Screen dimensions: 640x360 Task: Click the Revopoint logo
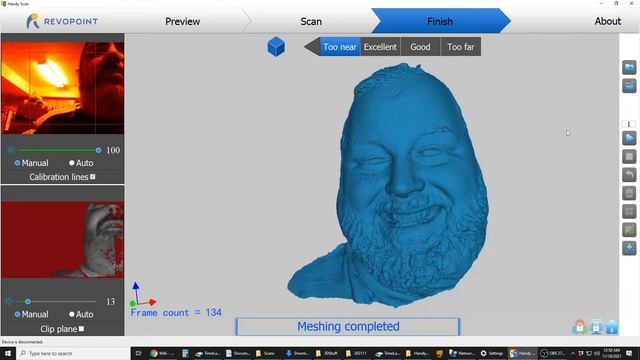pyautogui.click(x=62, y=21)
